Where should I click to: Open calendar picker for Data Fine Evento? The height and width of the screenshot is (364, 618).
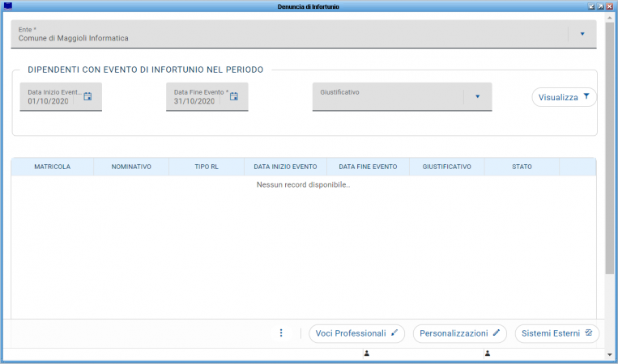point(234,96)
